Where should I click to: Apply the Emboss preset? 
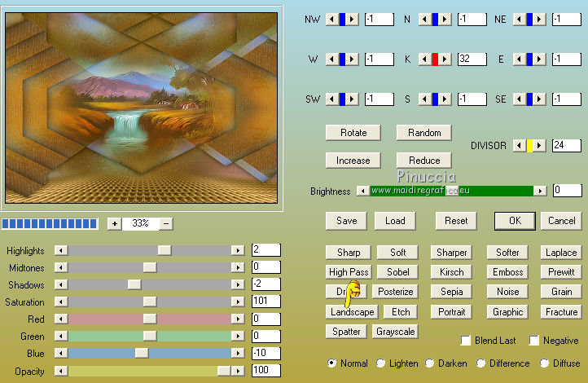[507, 272]
